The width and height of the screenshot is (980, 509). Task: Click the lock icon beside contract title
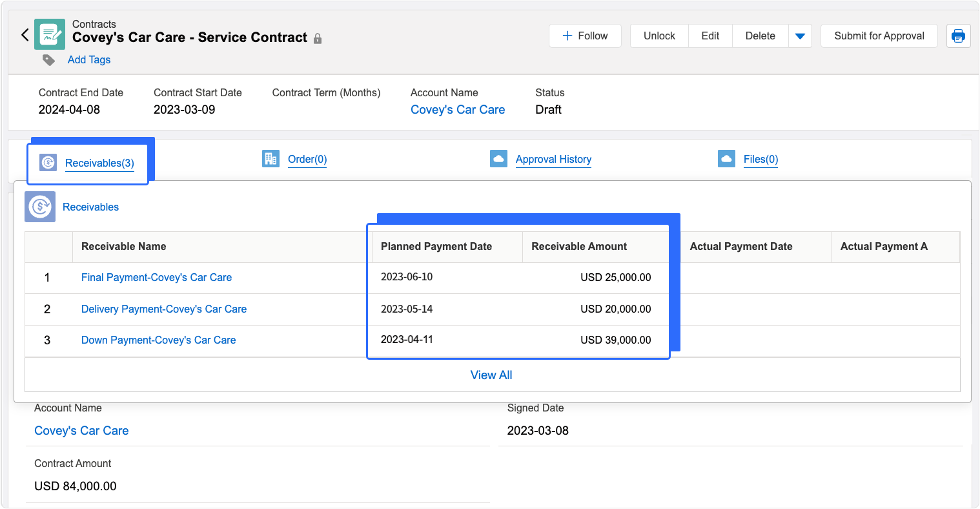(318, 39)
